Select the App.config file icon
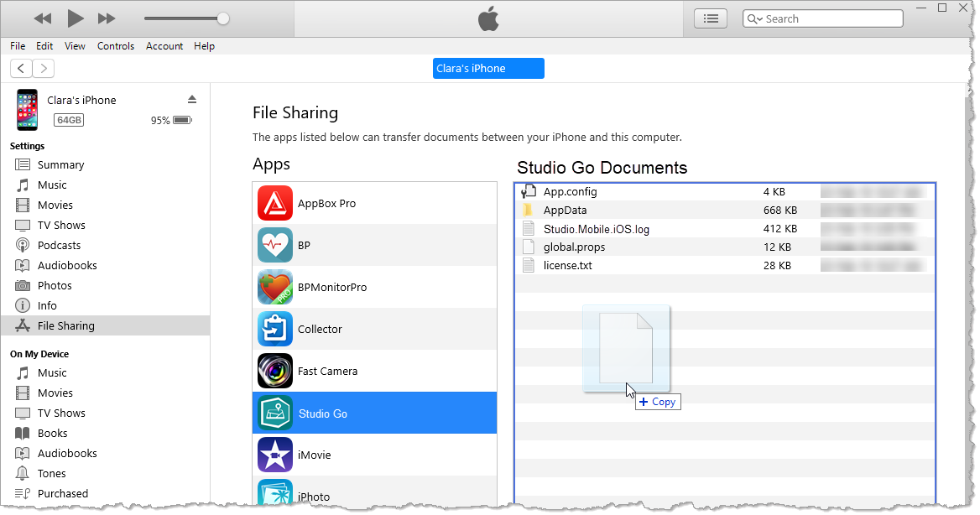 [x=529, y=191]
